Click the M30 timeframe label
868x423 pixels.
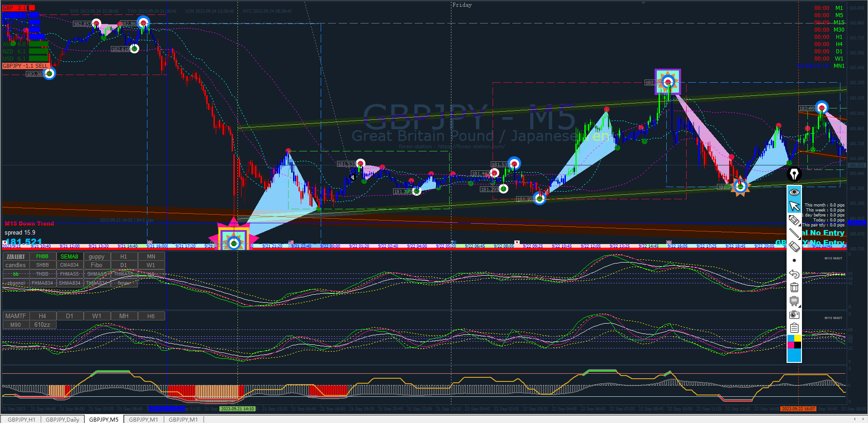pos(839,30)
